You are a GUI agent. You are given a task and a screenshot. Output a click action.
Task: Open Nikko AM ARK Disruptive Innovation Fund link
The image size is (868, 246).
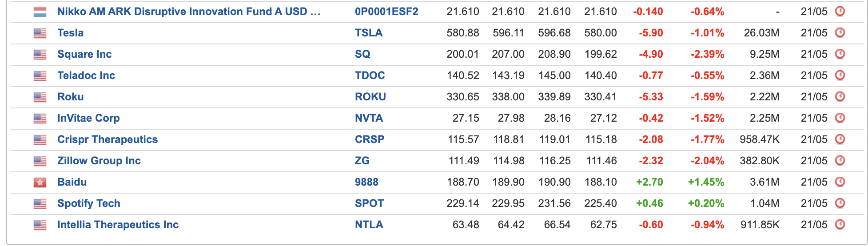189,12
